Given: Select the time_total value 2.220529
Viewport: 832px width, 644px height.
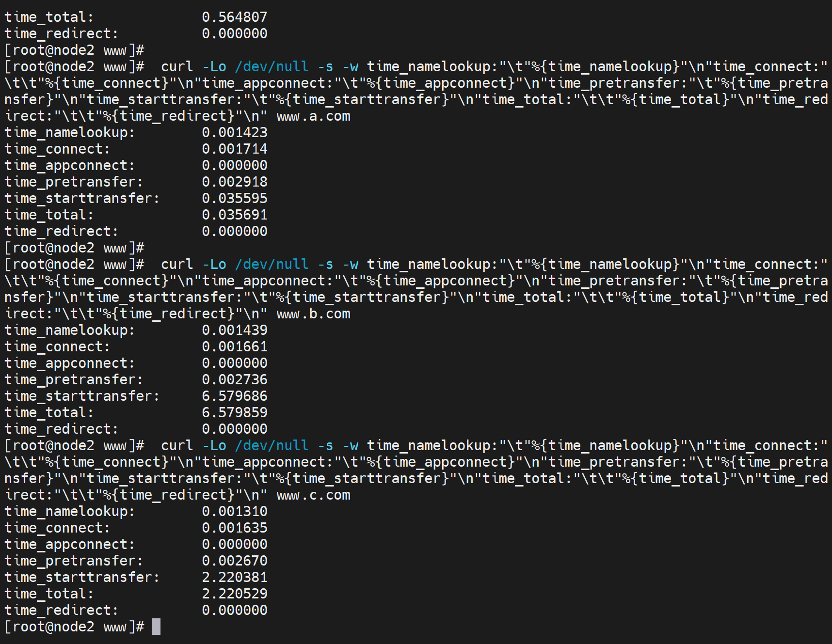Looking at the screenshot, I should [x=234, y=594].
